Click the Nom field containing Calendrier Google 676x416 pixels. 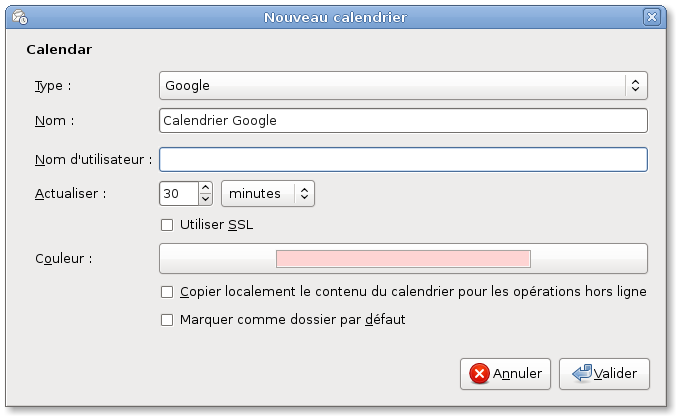(403, 120)
